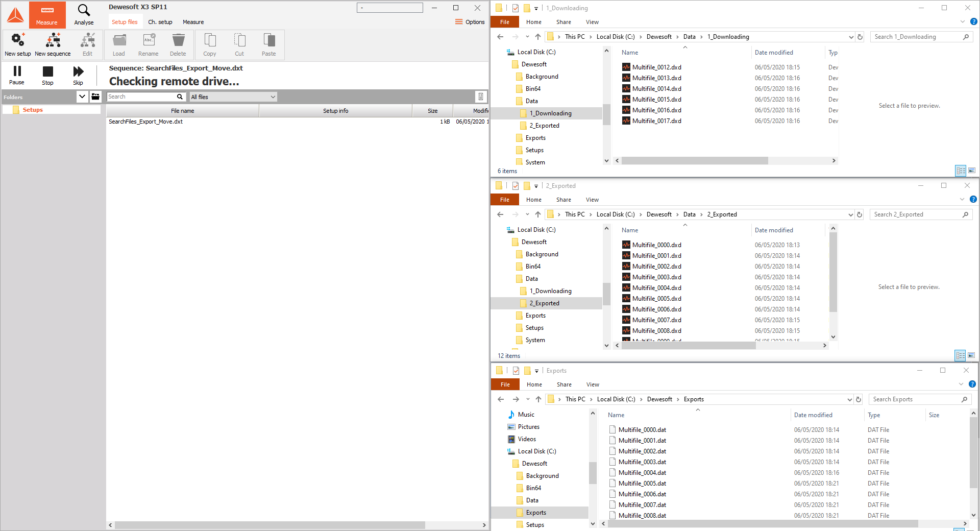Open Share tab in 1_Downloading window
Screen dimensions: 980x531
tap(563, 22)
